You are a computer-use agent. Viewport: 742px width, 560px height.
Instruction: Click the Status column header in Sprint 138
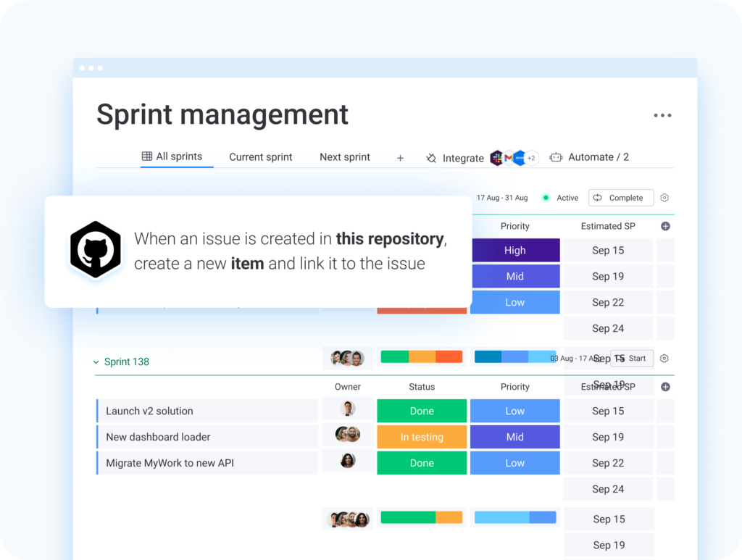(422, 387)
